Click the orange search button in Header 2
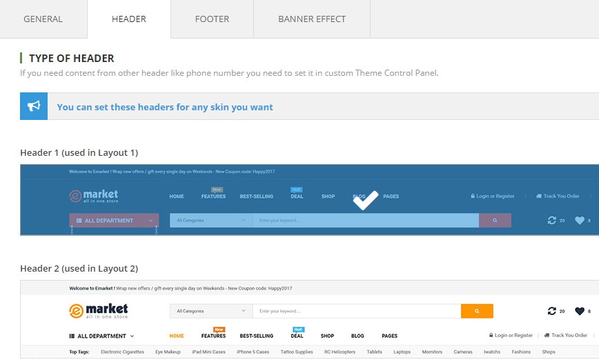This screenshot has height=364, width=599. tap(477, 311)
